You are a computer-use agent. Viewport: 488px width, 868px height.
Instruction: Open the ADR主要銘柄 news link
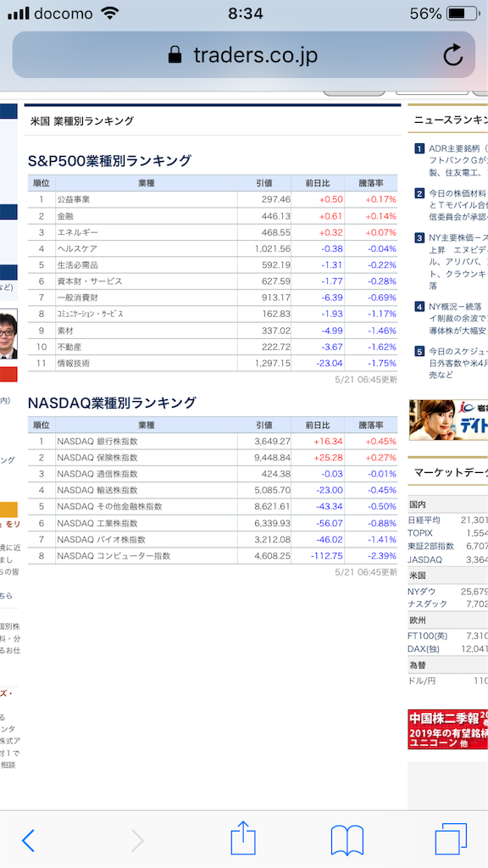pyautogui.click(x=458, y=160)
